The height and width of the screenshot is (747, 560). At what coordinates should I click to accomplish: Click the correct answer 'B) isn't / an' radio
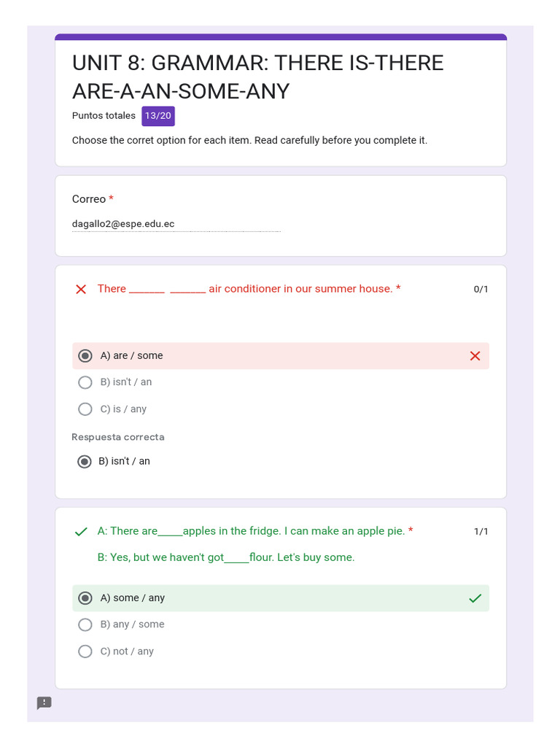coord(85,461)
